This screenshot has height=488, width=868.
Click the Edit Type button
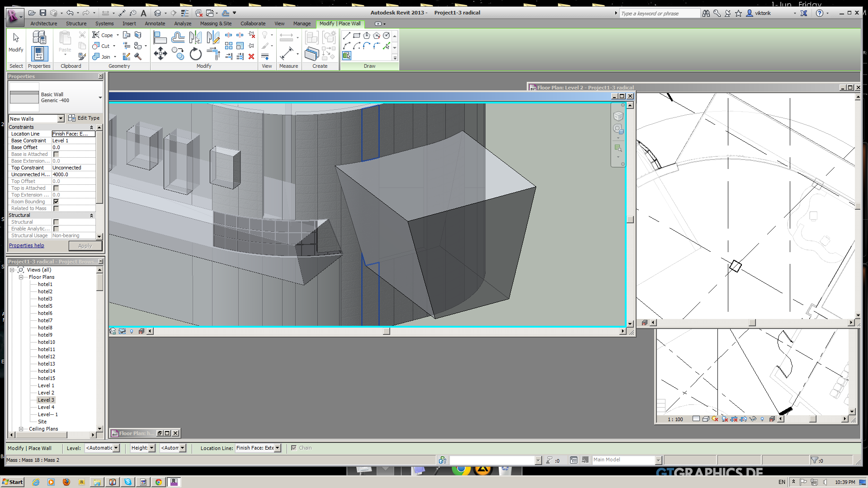84,118
